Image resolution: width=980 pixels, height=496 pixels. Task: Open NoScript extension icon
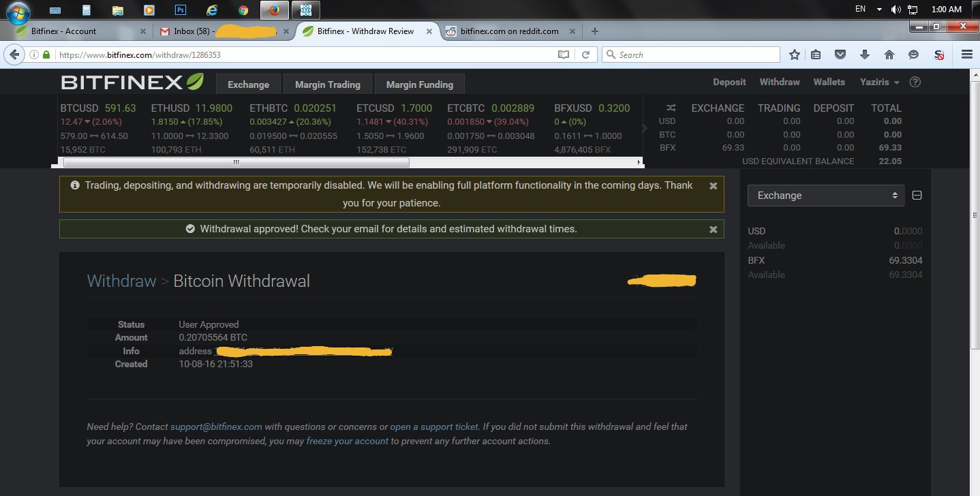coord(938,55)
